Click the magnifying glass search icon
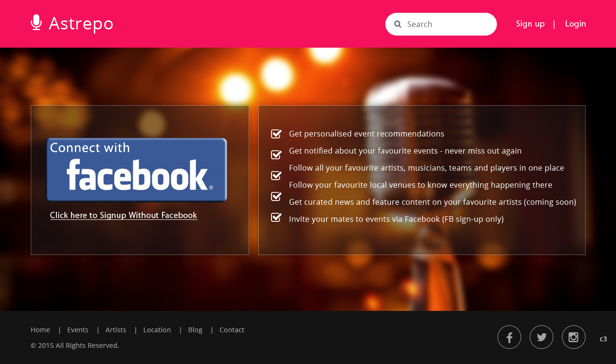 click(x=398, y=24)
